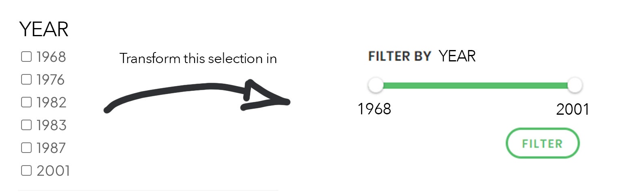Click the right slider handle above 2001
Screen dimensions: 644x192
click(x=575, y=85)
